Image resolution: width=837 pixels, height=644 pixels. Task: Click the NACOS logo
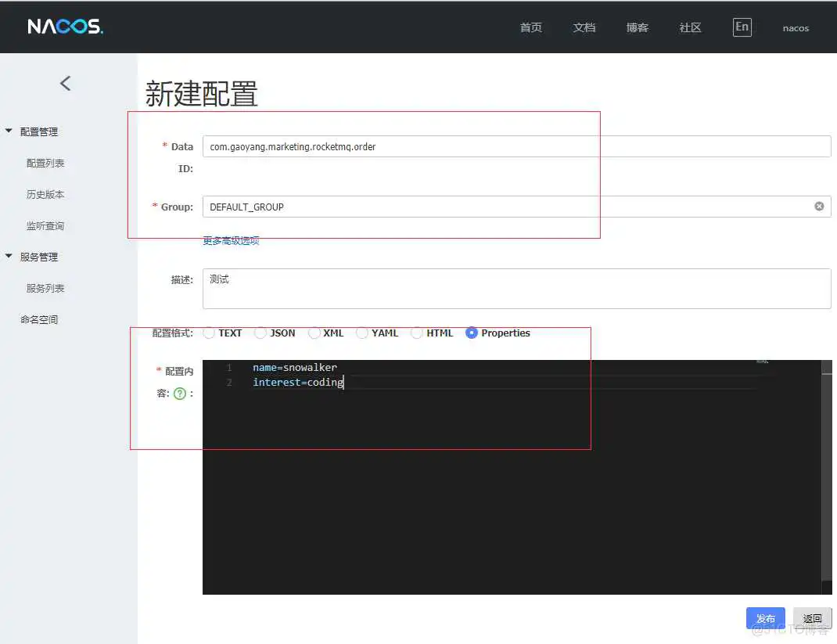click(x=63, y=26)
